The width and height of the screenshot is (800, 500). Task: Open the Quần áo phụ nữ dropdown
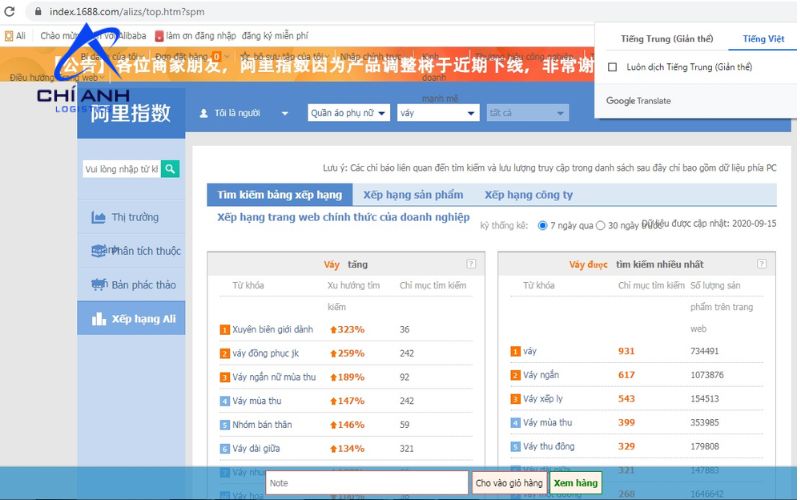pos(349,113)
